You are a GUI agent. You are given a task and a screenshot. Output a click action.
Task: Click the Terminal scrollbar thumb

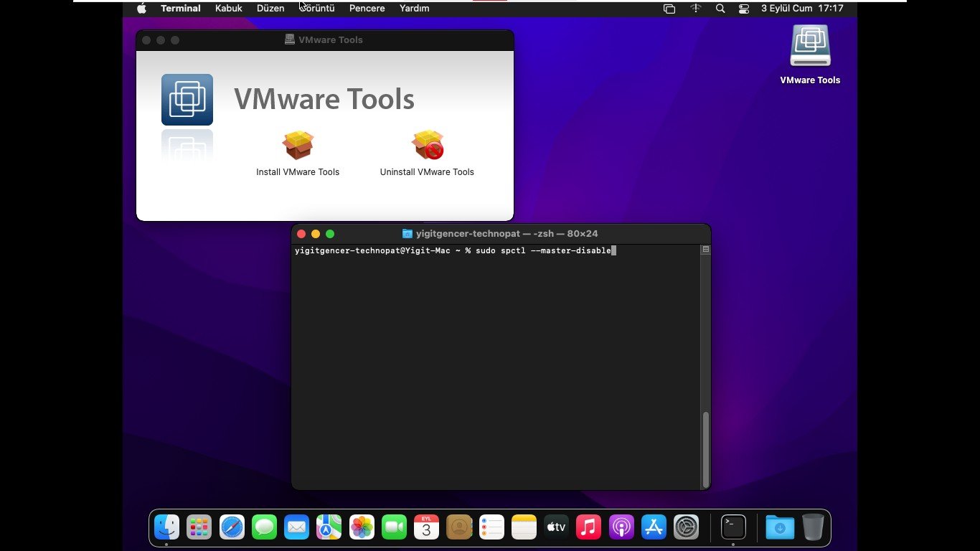coord(706,450)
